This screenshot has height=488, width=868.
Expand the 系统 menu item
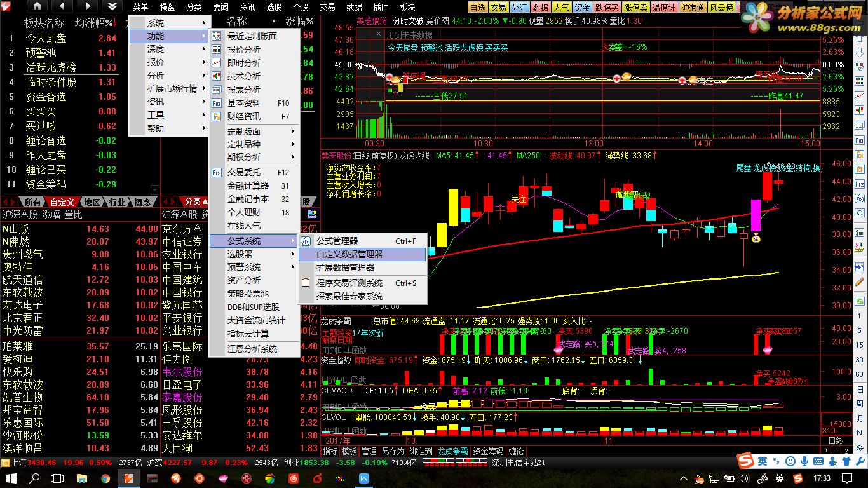point(168,23)
